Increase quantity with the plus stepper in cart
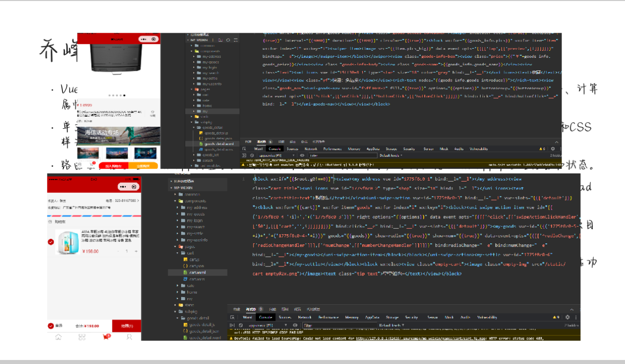 click(x=136, y=251)
